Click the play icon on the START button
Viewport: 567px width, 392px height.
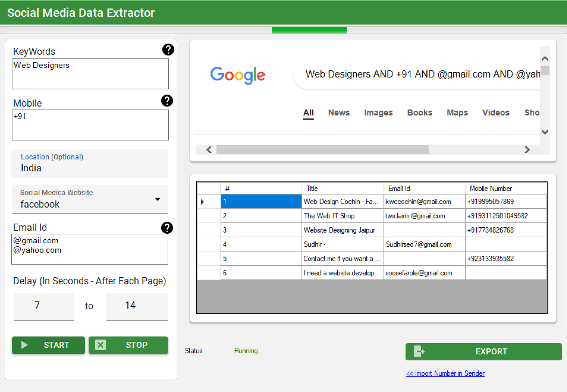point(24,345)
